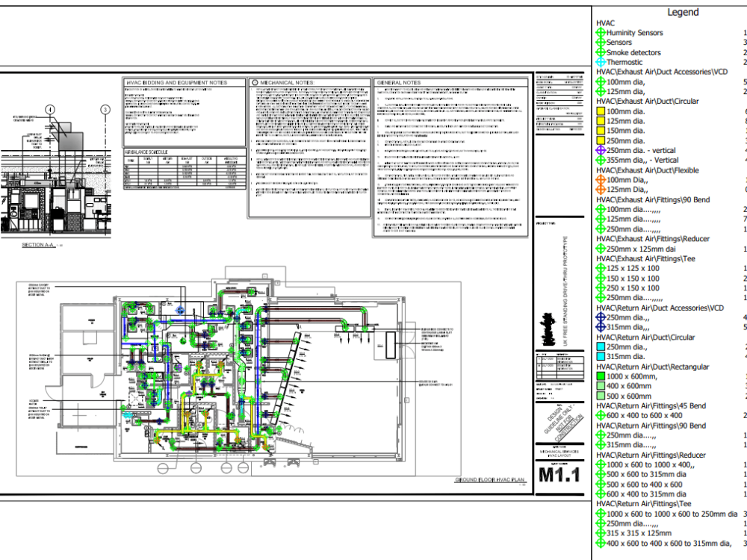Screen dimensions: 747x560
Task: Click the dark blue 315mm Return Air VCD symbol
Action: click(602, 326)
